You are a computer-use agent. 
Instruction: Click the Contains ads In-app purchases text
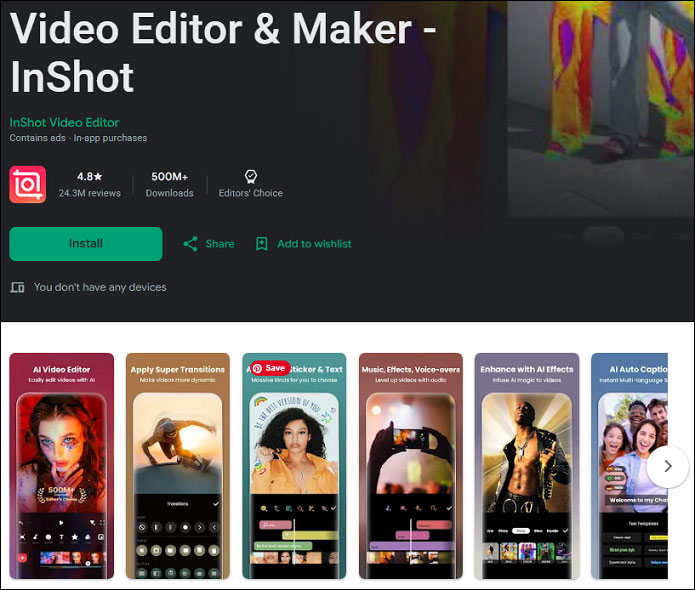78,138
